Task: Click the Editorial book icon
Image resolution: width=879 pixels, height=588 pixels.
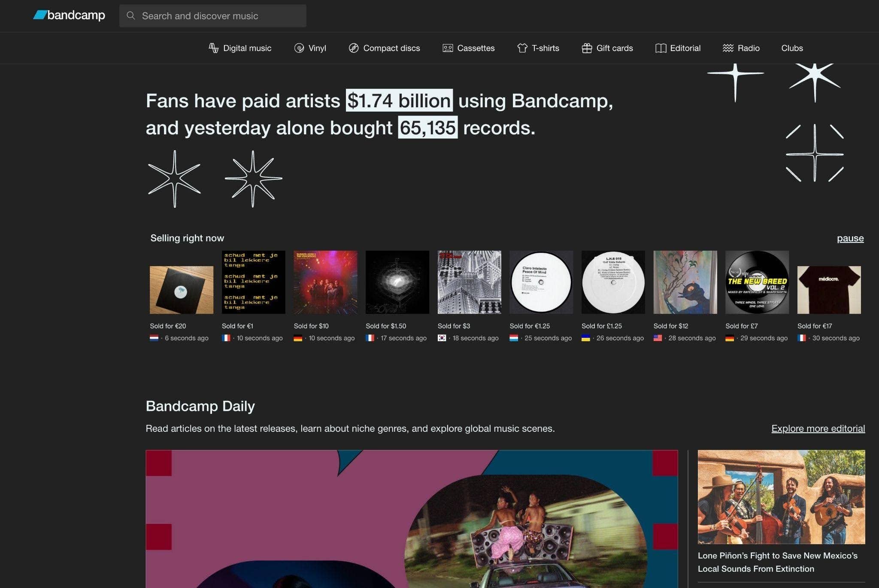Action: pyautogui.click(x=661, y=48)
